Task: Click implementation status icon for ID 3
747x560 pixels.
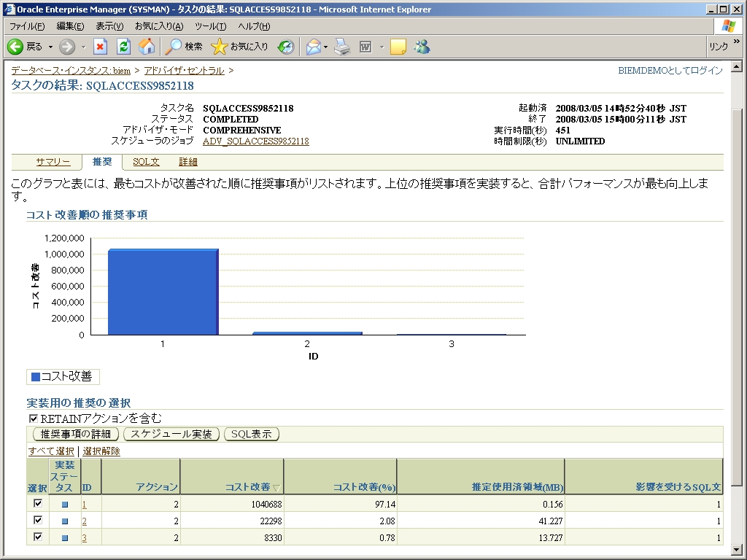Action: (x=65, y=538)
